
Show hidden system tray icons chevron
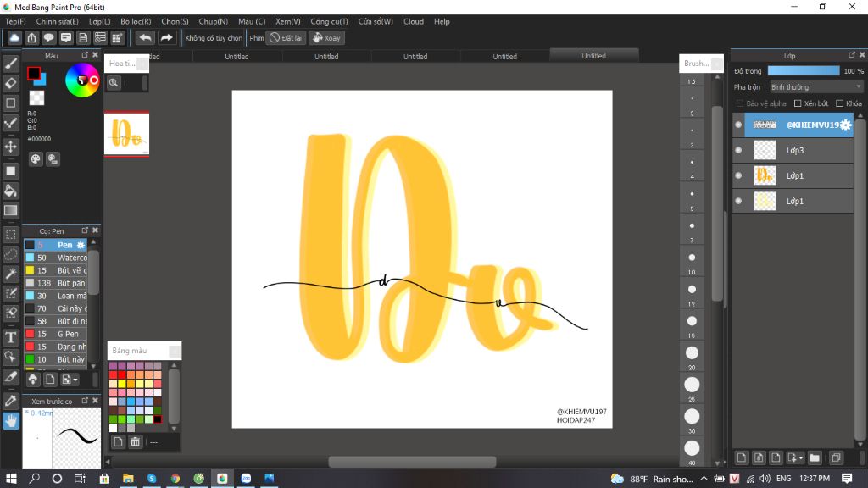point(704,479)
